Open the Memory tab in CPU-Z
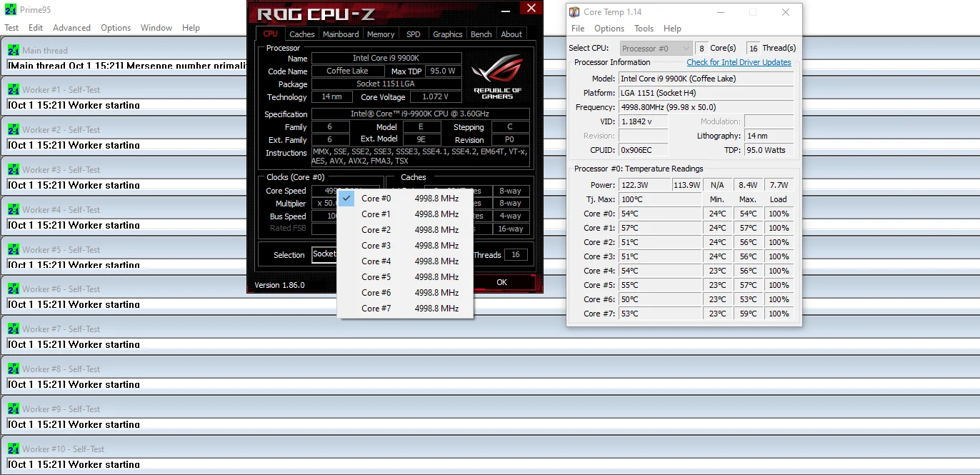980x475 pixels. 381,34
